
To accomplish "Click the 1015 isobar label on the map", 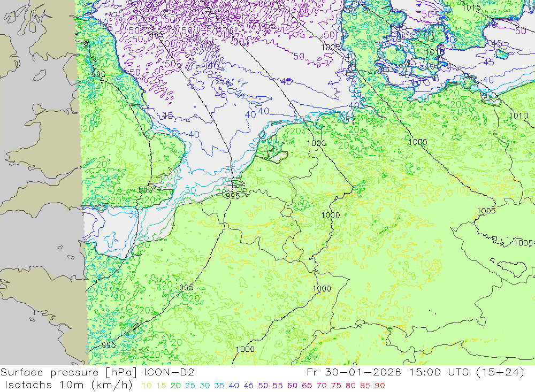I will [x=471, y=7].
